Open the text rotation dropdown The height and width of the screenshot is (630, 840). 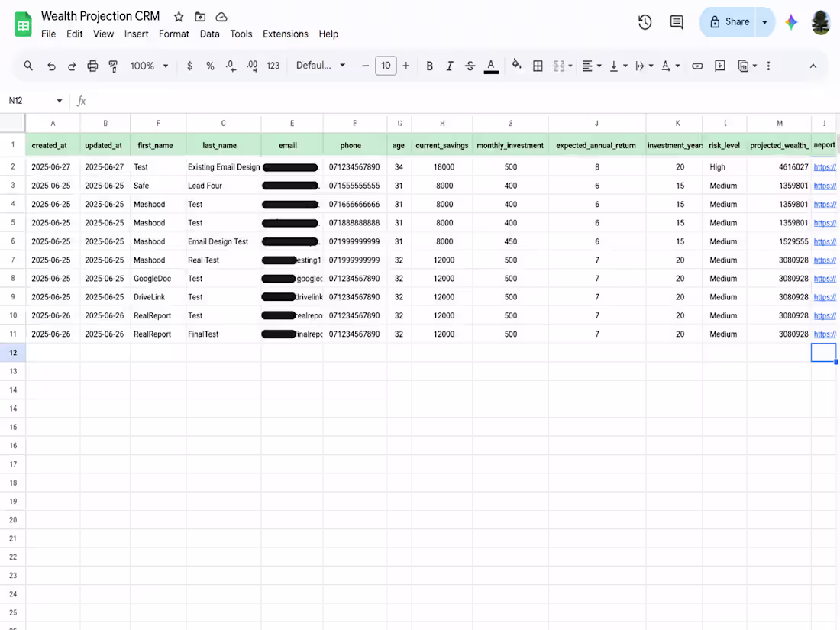670,66
